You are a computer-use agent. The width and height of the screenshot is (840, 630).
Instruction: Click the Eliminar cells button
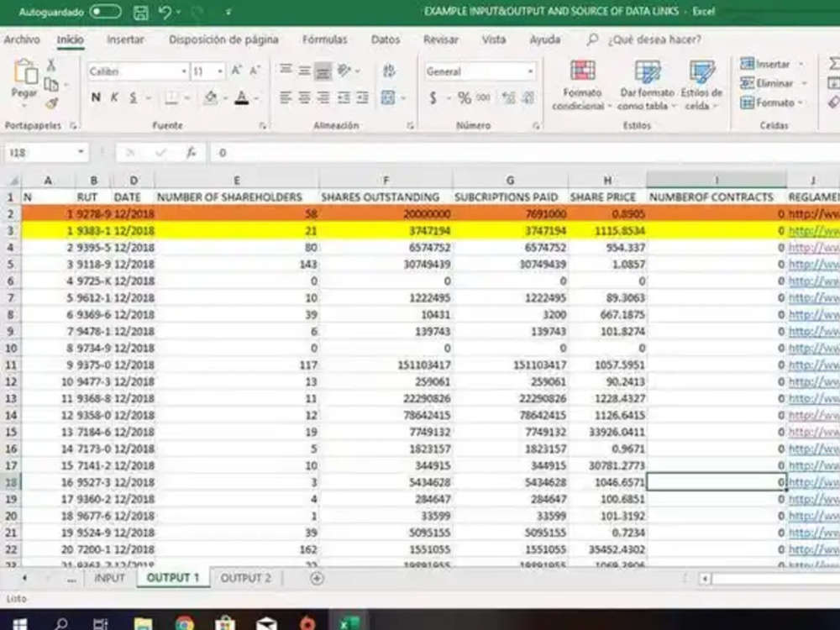click(x=767, y=83)
